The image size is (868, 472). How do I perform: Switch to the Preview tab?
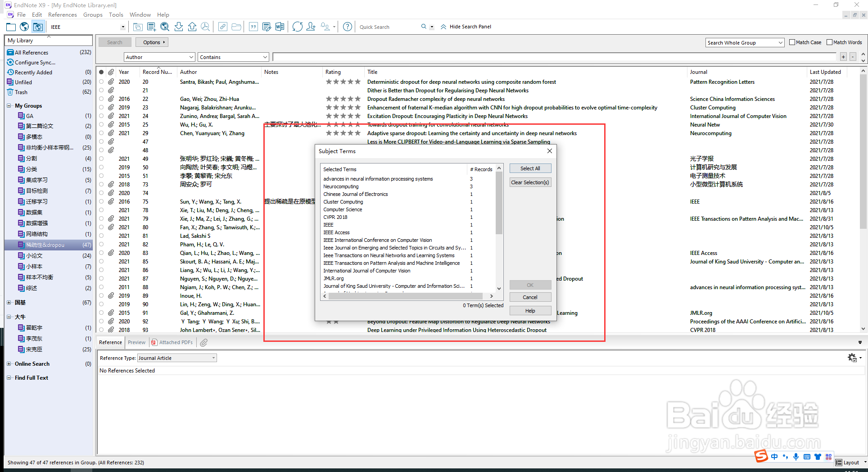pos(136,343)
